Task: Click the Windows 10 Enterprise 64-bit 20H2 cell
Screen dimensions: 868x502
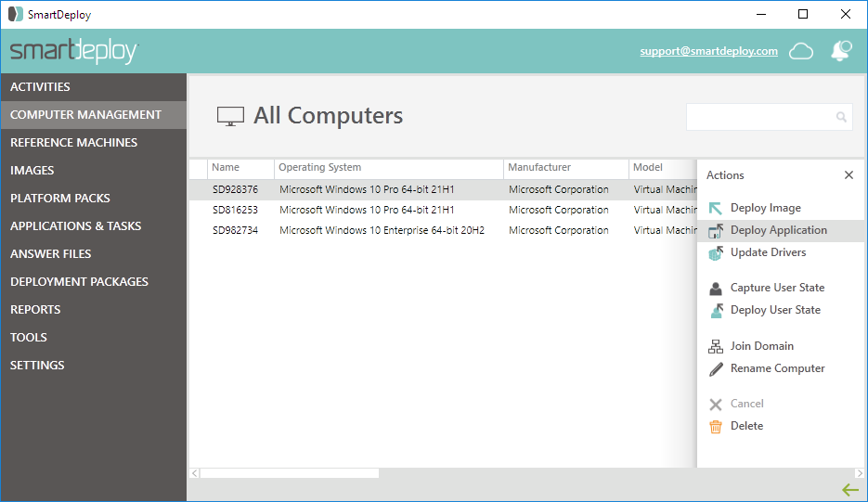Action: coord(382,231)
